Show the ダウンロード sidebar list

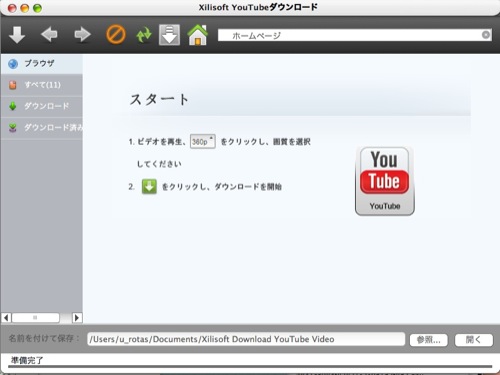tap(42, 106)
